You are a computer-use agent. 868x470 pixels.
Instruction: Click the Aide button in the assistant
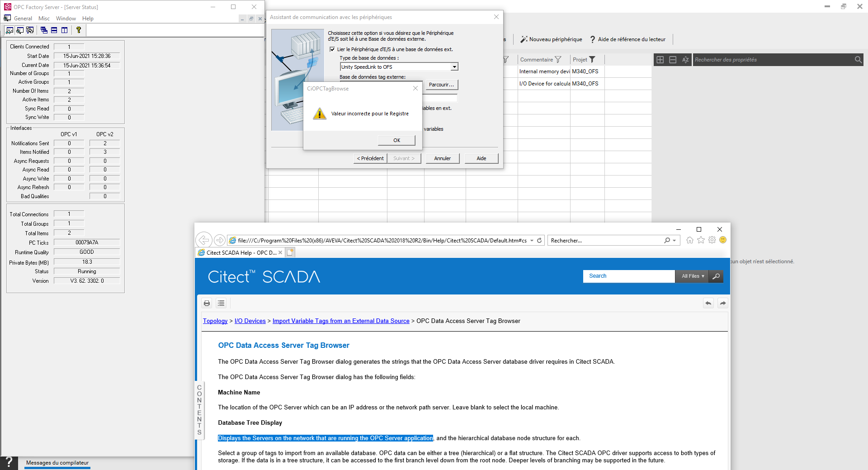click(481, 158)
